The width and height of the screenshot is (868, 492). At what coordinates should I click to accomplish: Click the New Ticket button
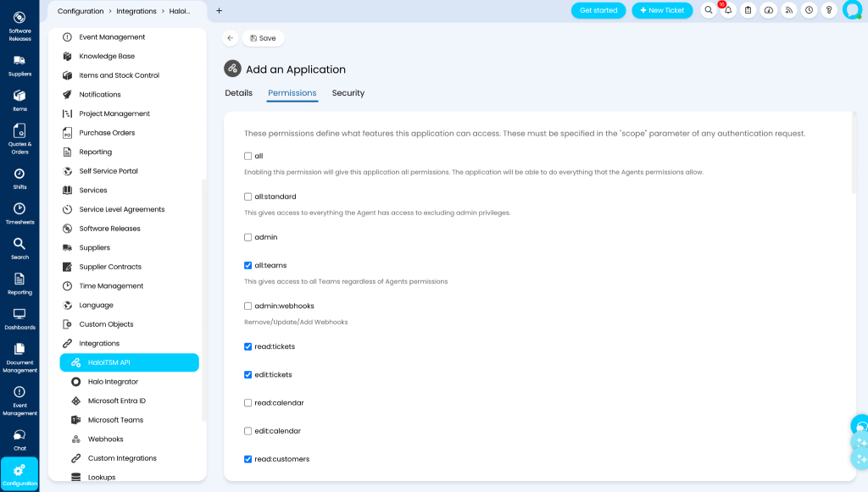coord(662,10)
